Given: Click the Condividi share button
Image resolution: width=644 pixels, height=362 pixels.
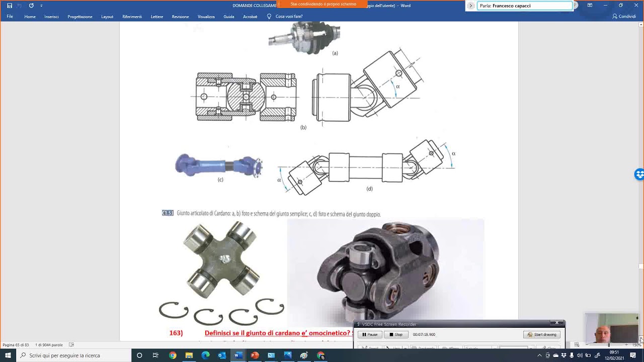Looking at the screenshot, I should [x=624, y=17].
